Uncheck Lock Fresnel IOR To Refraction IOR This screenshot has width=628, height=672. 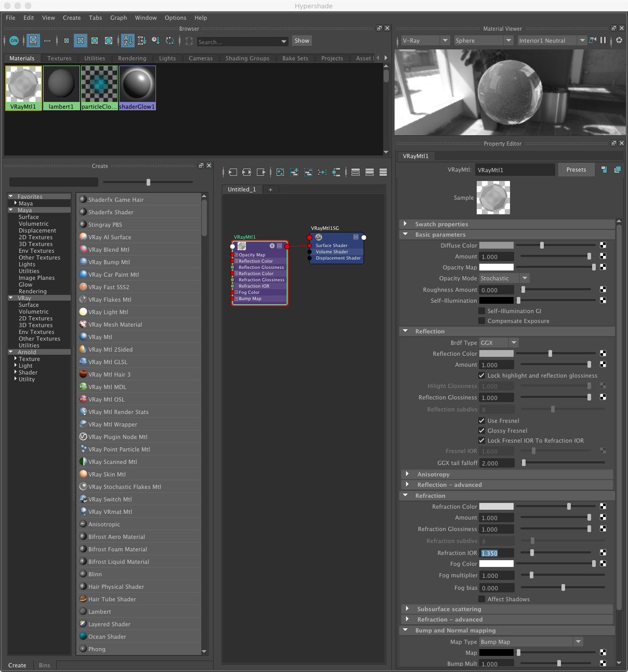point(481,441)
